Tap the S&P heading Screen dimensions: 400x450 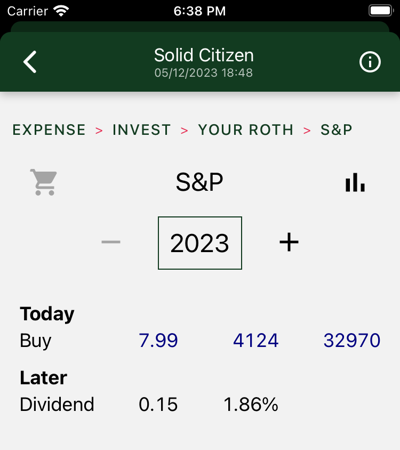click(199, 182)
